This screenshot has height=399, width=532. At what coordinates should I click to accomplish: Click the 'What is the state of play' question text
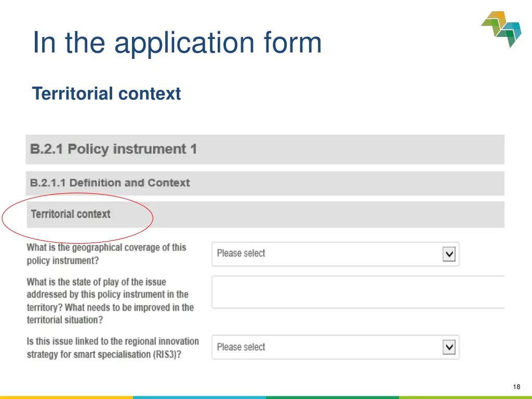(110, 301)
